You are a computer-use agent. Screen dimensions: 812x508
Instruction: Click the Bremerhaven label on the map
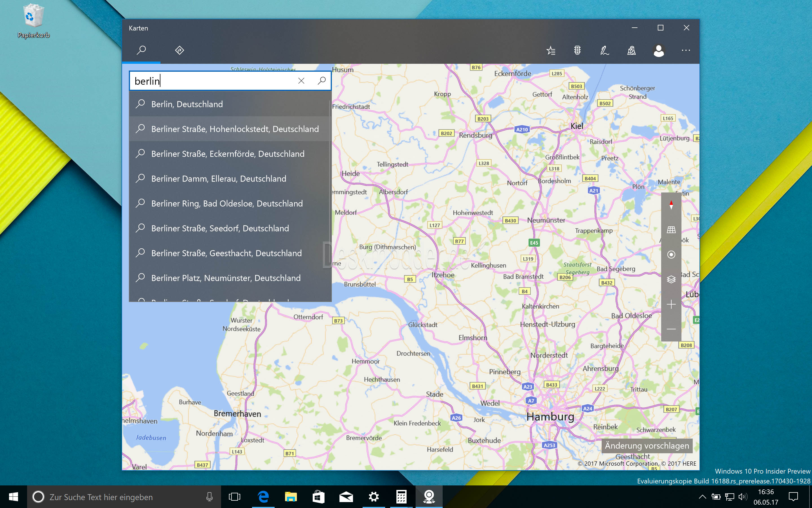(237, 413)
